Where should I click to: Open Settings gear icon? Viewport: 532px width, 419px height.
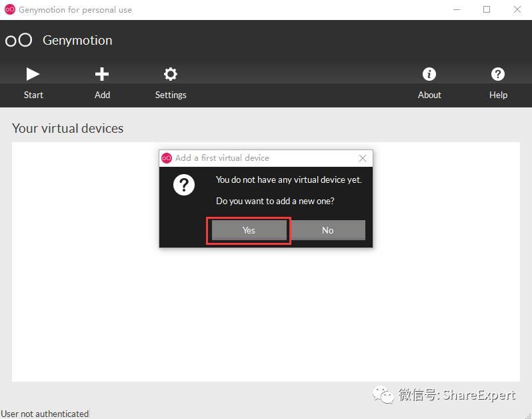click(170, 74)
